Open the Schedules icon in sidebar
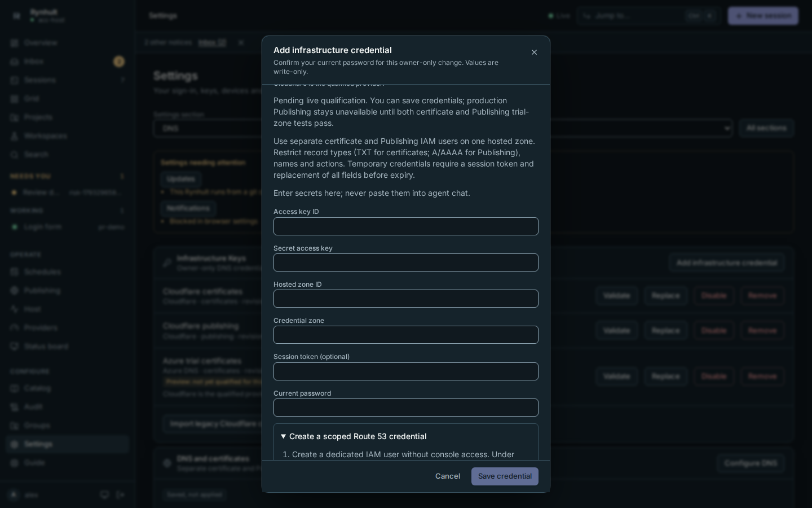This screenshot has width=812, height=508. tap(15, 272)
